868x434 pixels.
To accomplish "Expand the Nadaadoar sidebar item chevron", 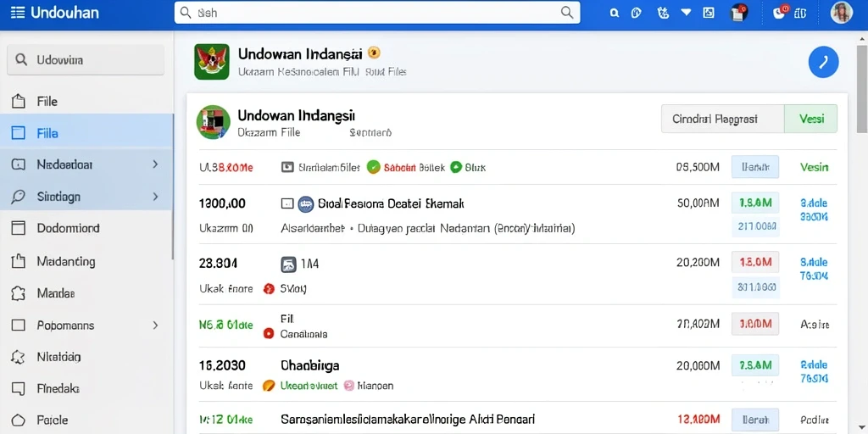I will coord(156,164).
